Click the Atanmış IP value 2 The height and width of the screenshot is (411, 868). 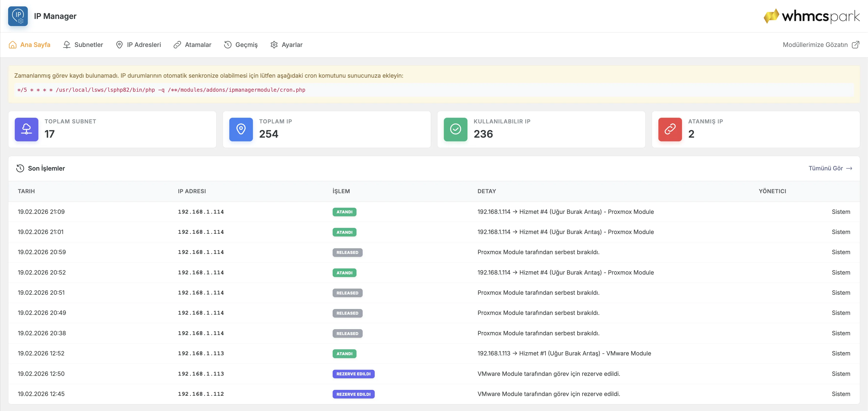pyautogui.click(x=691, y=134)
